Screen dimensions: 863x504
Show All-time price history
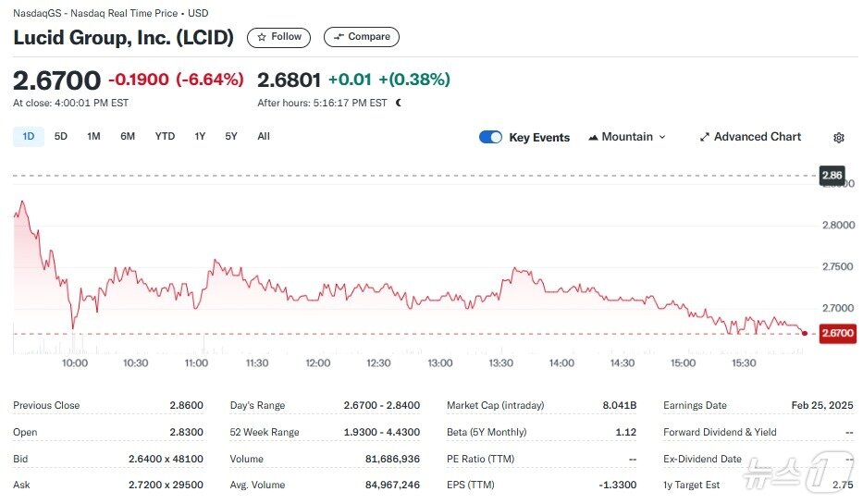[x=264, y=137]
